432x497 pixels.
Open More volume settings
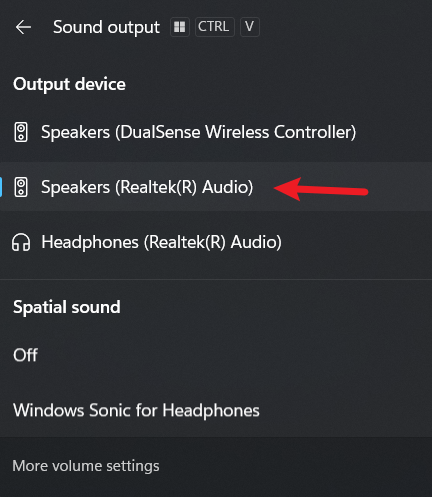(86, 466)
